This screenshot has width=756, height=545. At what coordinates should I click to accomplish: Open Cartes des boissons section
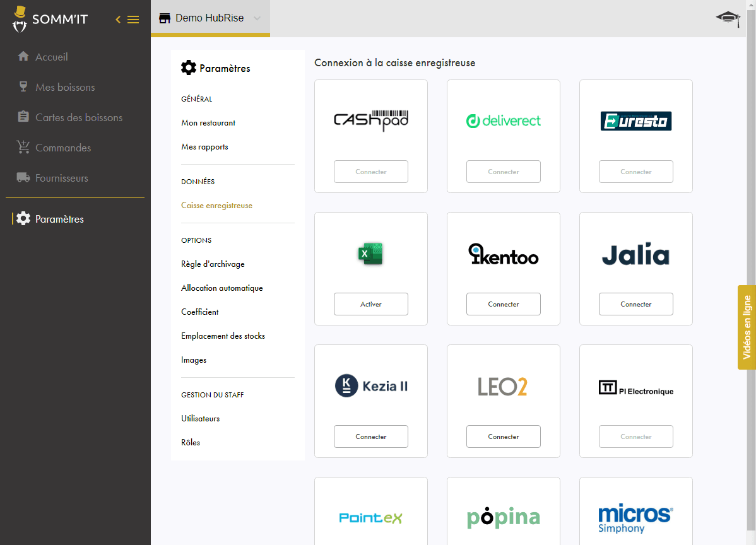point(79,117)
